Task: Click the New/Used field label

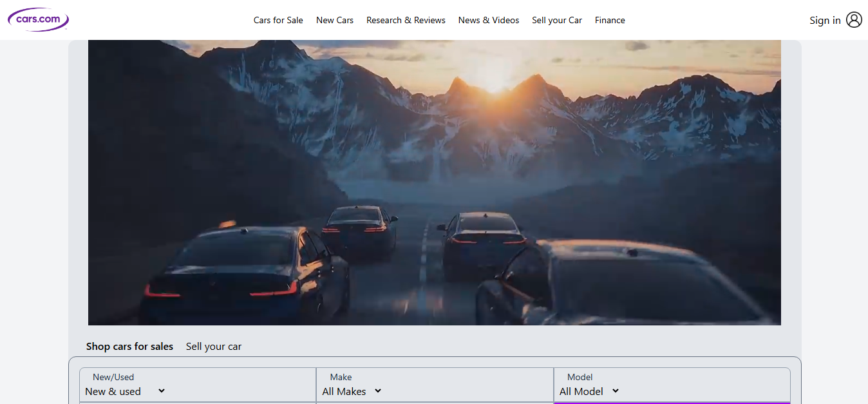Action: [x=113, y=377]
